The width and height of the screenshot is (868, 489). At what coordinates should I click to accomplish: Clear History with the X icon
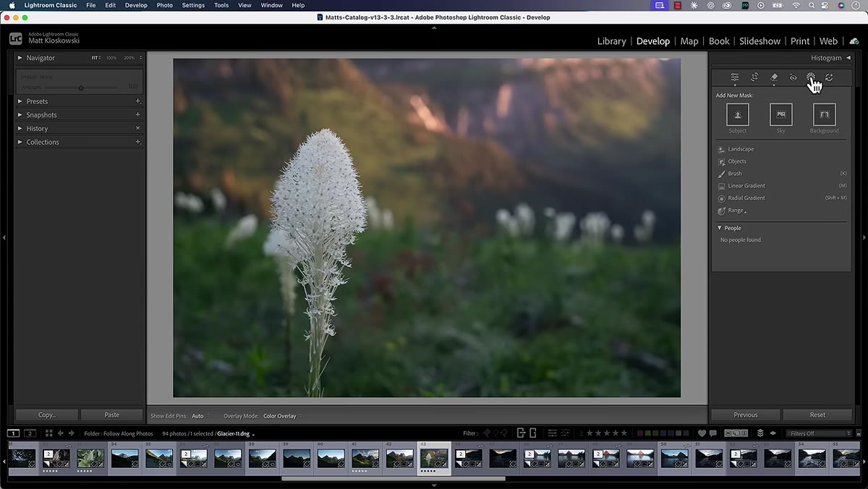[137, 129]
